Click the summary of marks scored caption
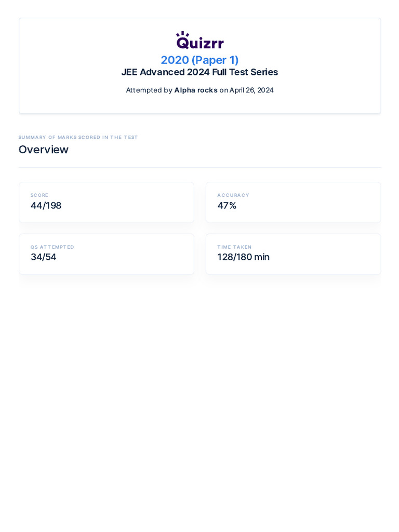This screenshot has width=399, height=532. [78, 137]
